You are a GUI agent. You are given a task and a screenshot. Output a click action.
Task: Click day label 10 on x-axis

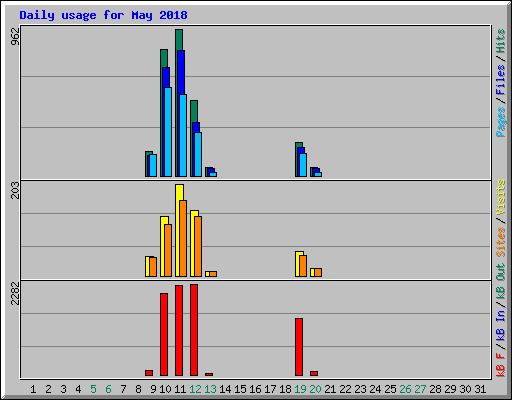165,389
